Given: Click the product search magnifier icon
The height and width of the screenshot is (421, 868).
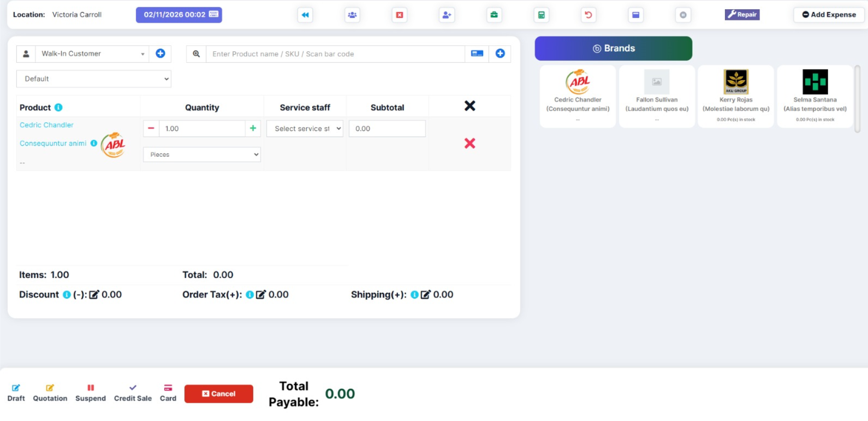Looking at the screenshot, I should tap(196, 54).
